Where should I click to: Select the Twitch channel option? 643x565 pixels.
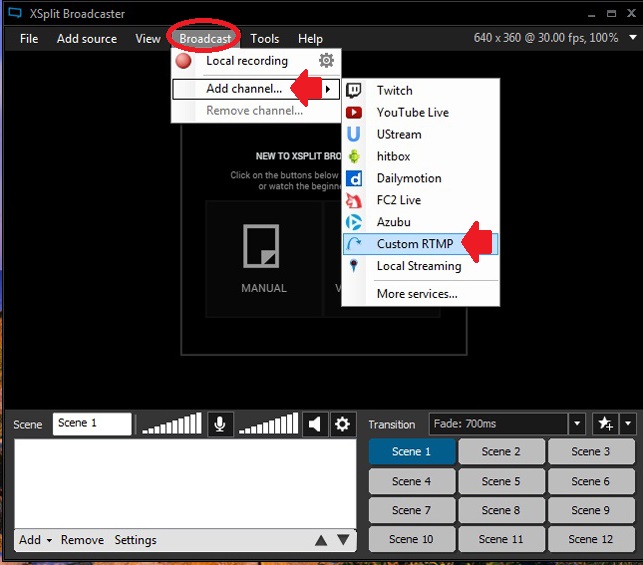(394, 90)
